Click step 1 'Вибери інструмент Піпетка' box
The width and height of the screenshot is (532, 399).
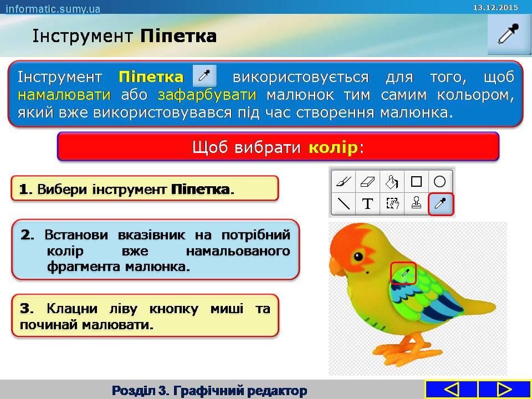[x=144, y=188]
